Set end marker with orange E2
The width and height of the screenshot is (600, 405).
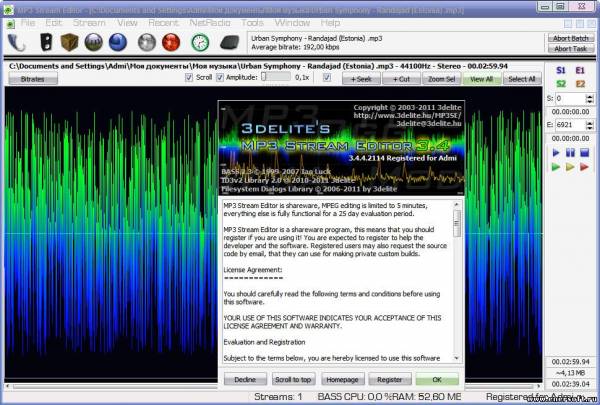[x=580, y=84]
